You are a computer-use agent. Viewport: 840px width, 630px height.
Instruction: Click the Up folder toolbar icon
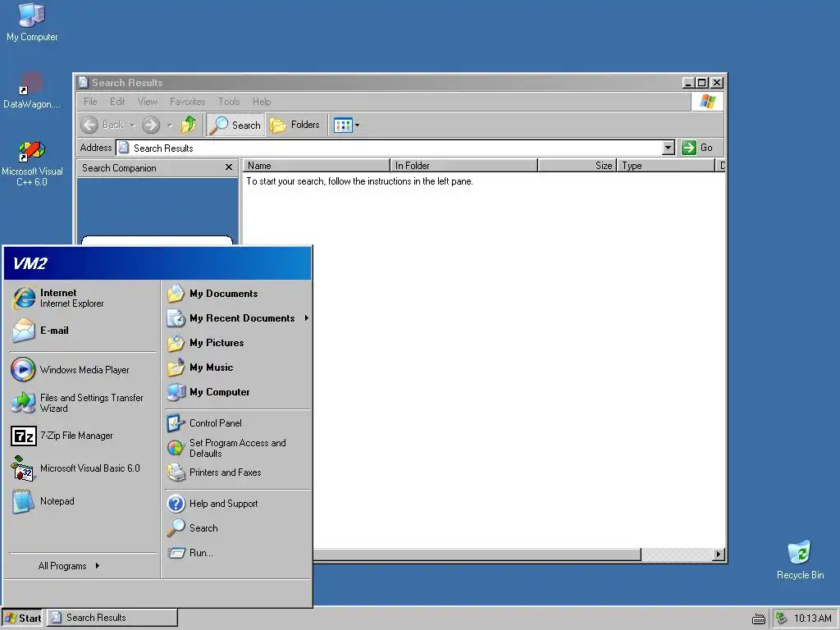point(189,125)
